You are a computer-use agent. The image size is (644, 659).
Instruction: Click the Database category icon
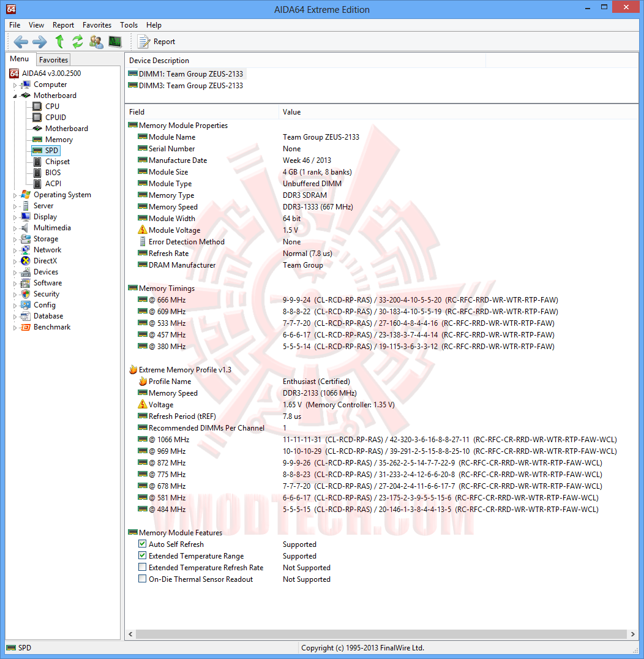[26, 316]
